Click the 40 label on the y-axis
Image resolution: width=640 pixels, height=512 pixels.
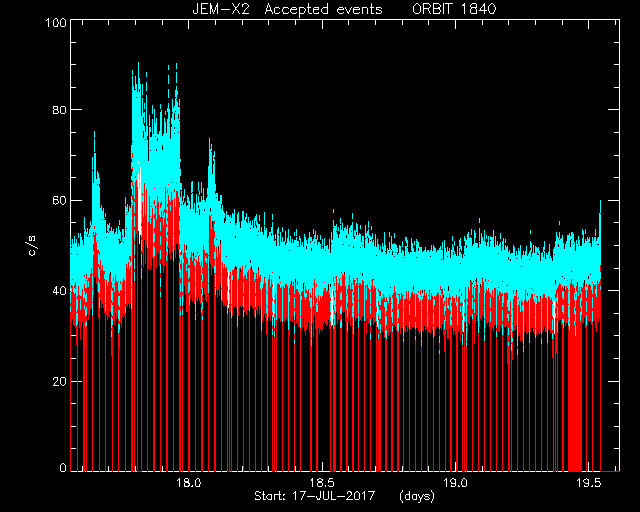(60, 291)
